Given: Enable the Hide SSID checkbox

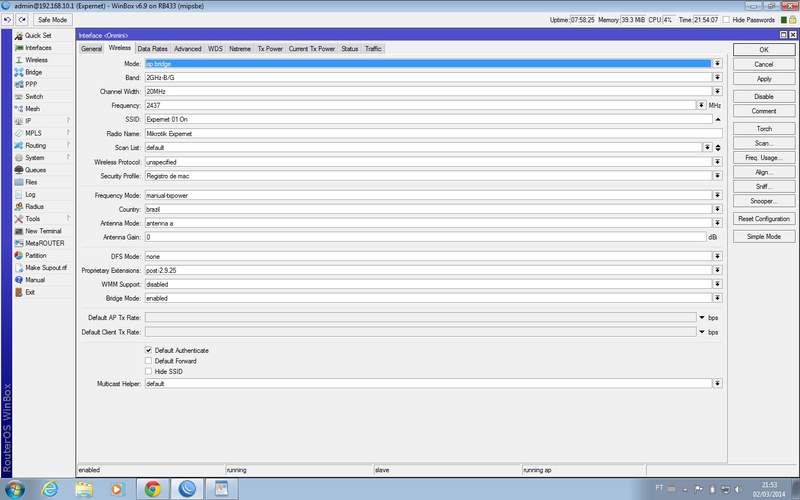Looking at the screenshot, I should 148,371.
